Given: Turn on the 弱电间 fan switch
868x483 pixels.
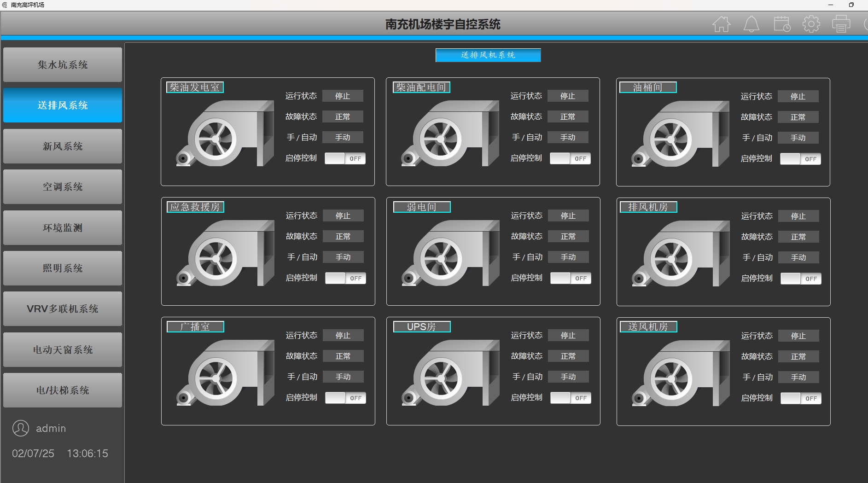Looking at the screenshot, I should coord(571,278).
